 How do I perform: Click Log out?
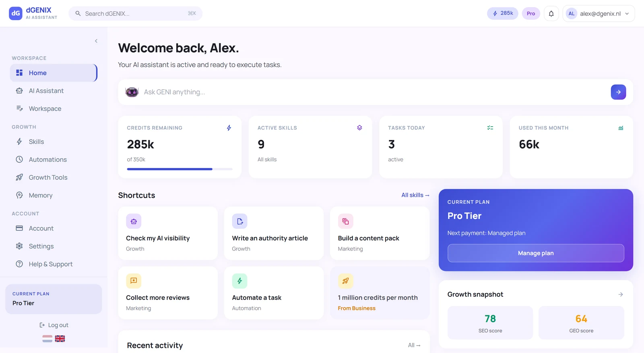(x=54, y=325)
